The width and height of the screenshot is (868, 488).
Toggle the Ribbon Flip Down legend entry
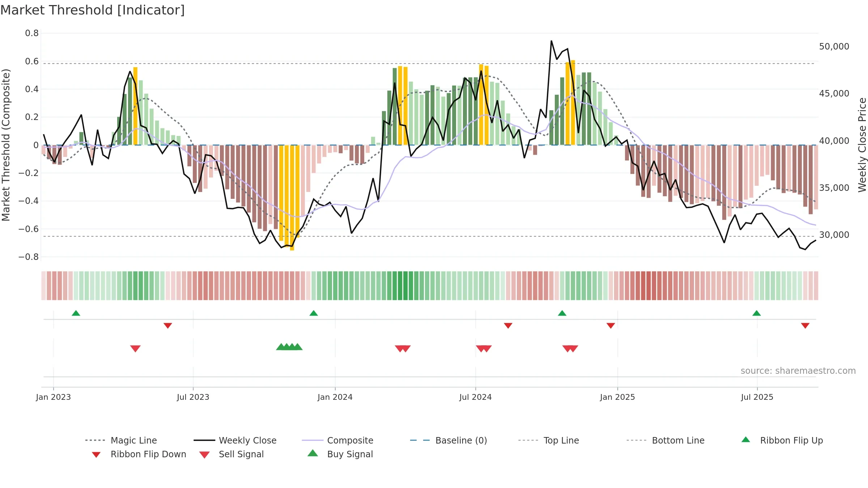point(139,454)
